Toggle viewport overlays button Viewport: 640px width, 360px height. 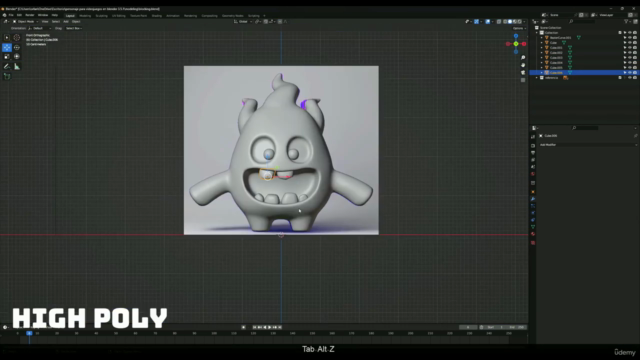pos(488,22)
